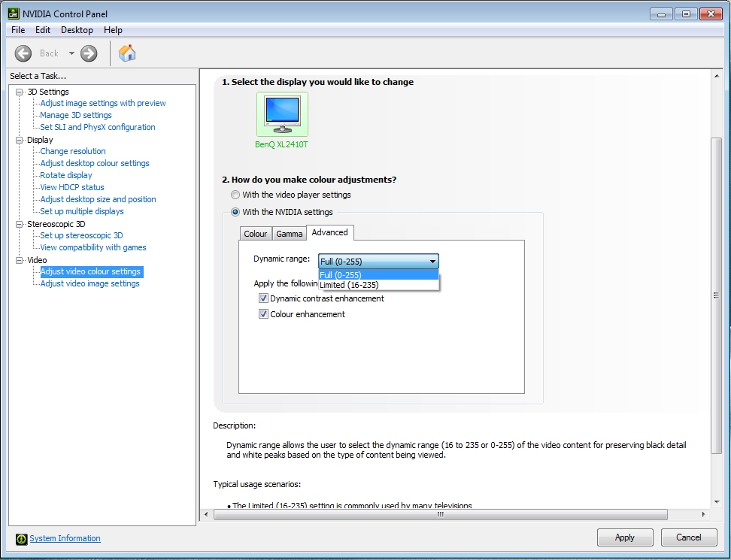Select 'With the video player settings' radio
This screenshot has width=731, height=560.
(235, 195)
